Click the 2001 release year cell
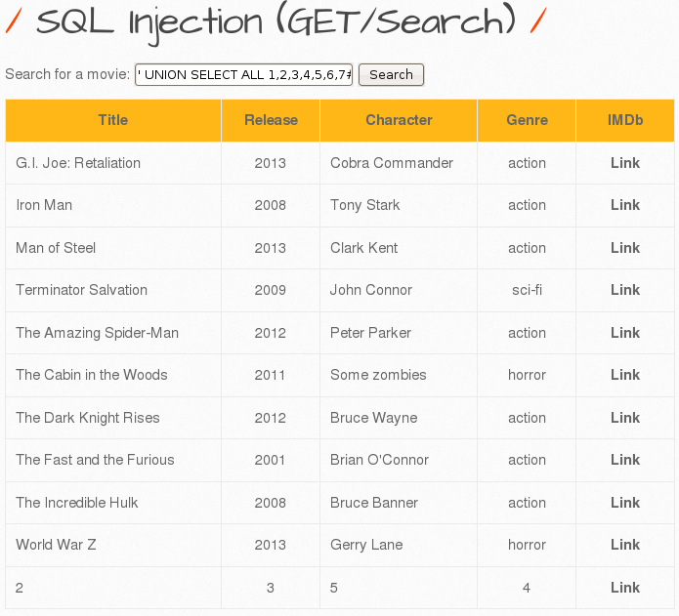Screen dimensions: 679x616 pyautogui.click(x=271, y=460)
